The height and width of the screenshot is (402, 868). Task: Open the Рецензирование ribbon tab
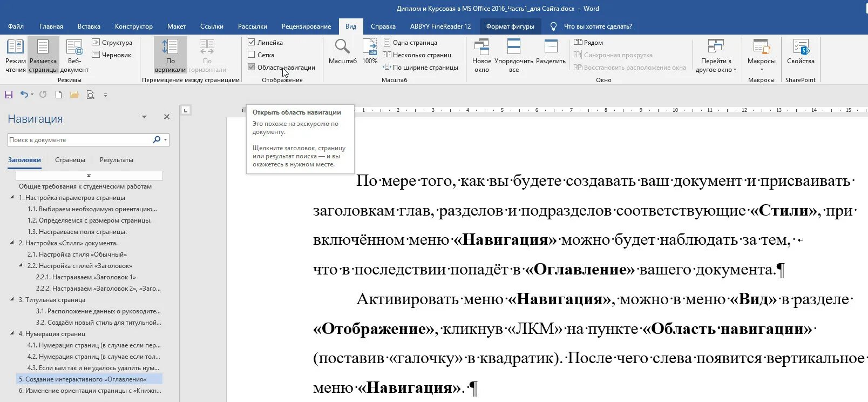tap(306, 26)
